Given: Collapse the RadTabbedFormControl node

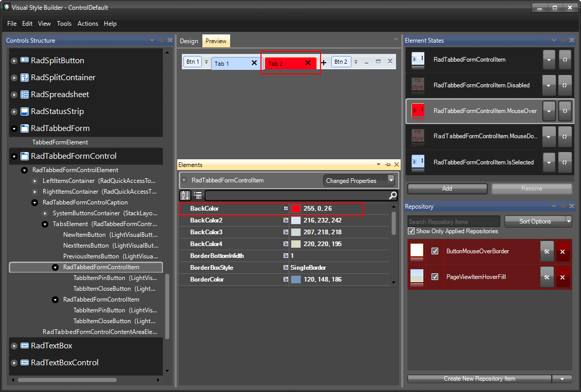Looking at the screenshot, I should coord(14,157).
